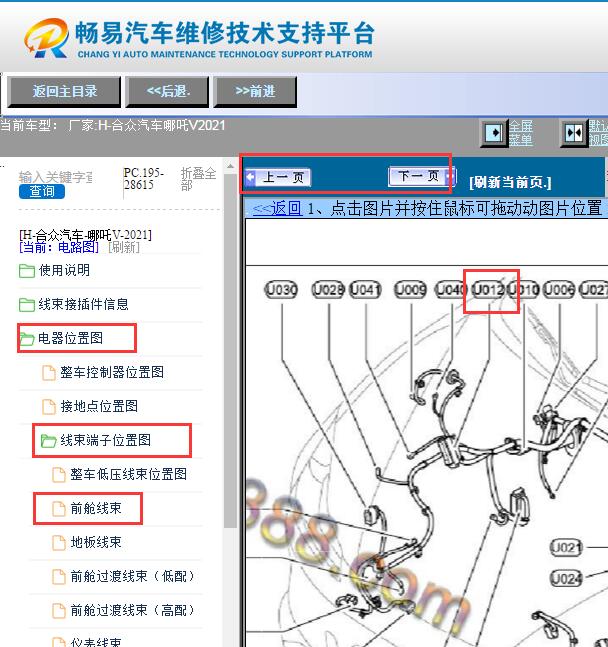Image resolution: width=608 pixels, height=647 pixels.
Task: Focus the 输入关键字 search field
Action: click(x=56, y=177)
